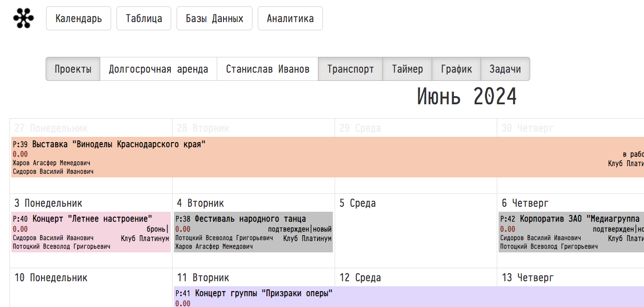Click the flower-shaped app logo icon

(23, 19)
